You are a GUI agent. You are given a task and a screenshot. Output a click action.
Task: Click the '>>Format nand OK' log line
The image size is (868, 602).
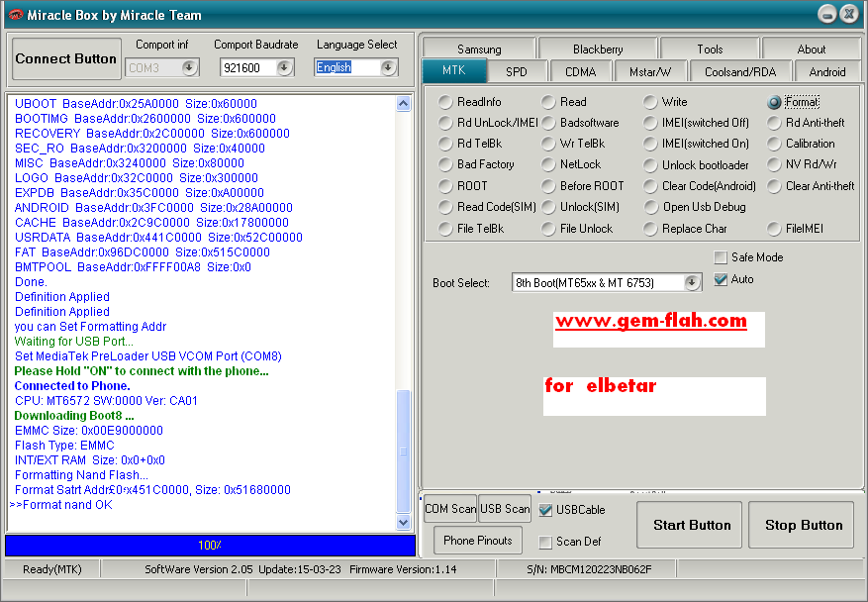61,505
